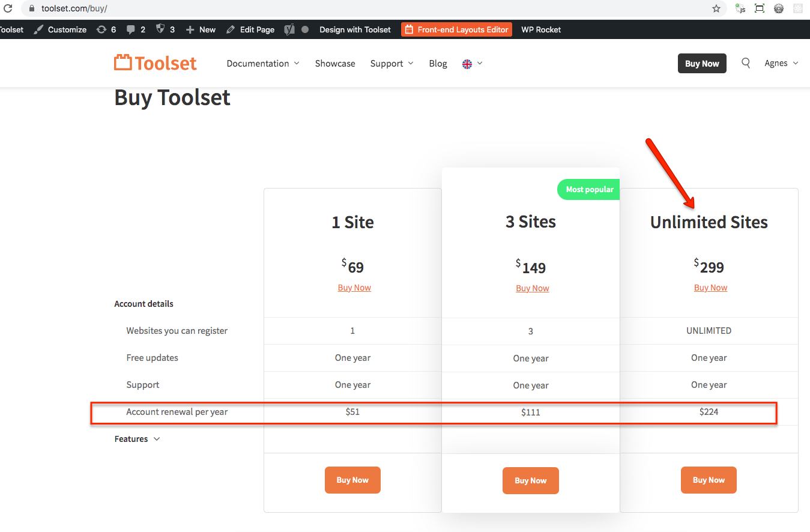This screenshot has width=810, height=532.
Task: Open the comments bubble showing 2
Action: (136, 29)
